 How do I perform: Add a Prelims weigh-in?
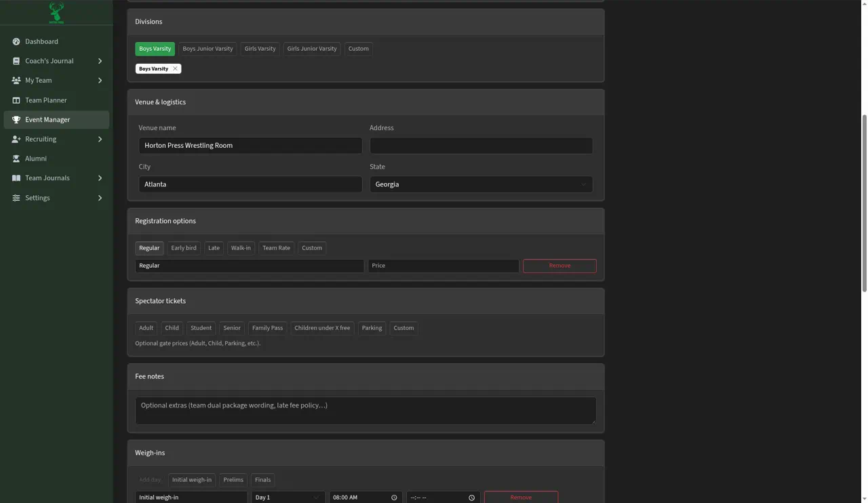point(233,480)
